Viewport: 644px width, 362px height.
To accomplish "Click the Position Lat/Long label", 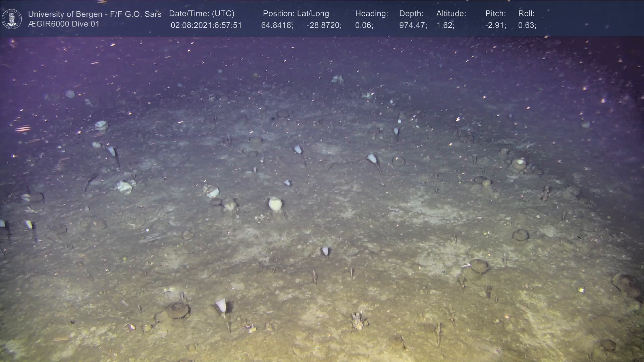I will point(296,14).
